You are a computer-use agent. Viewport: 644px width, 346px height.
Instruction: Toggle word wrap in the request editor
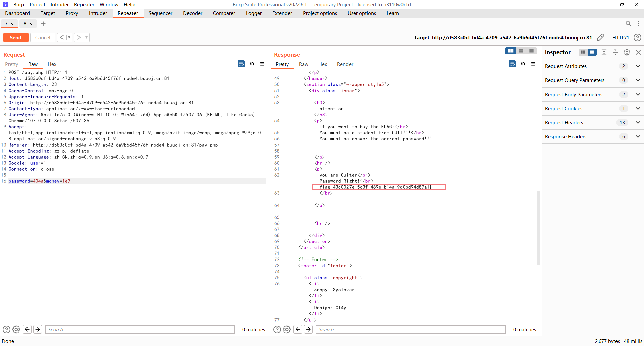pyautogui.click(x=241, y=64)
